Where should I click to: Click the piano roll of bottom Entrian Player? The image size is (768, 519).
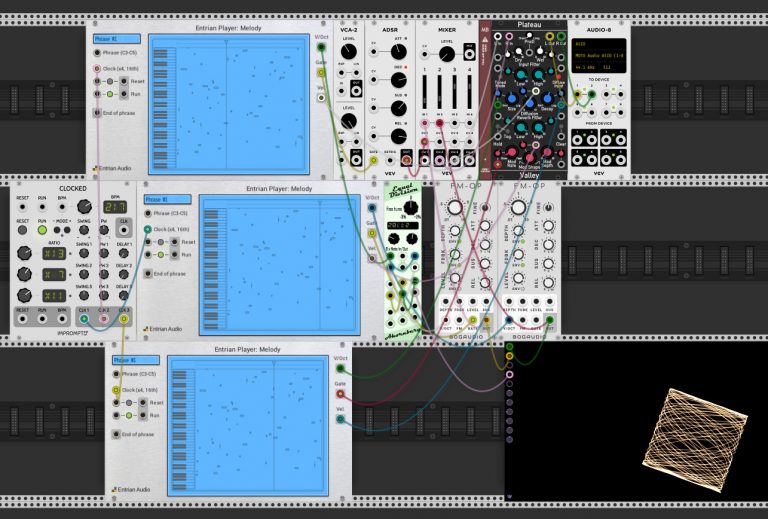coord(248,426)
